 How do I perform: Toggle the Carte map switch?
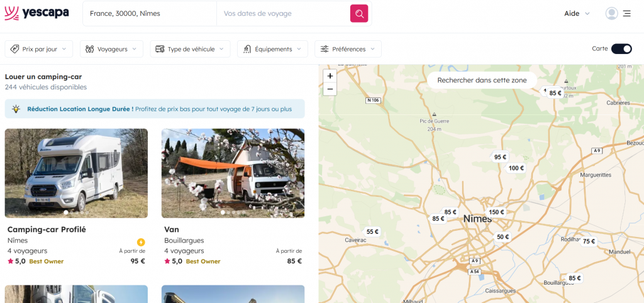coord(621,49)
